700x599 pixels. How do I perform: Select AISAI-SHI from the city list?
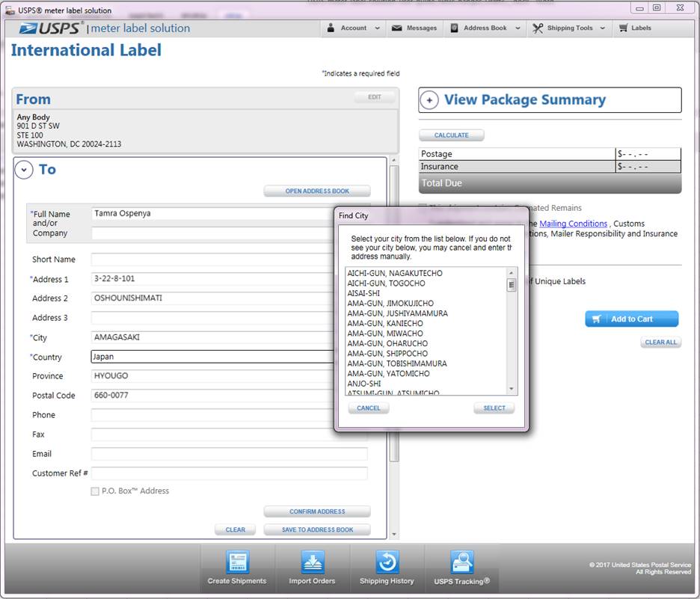(x=364, y=294)
